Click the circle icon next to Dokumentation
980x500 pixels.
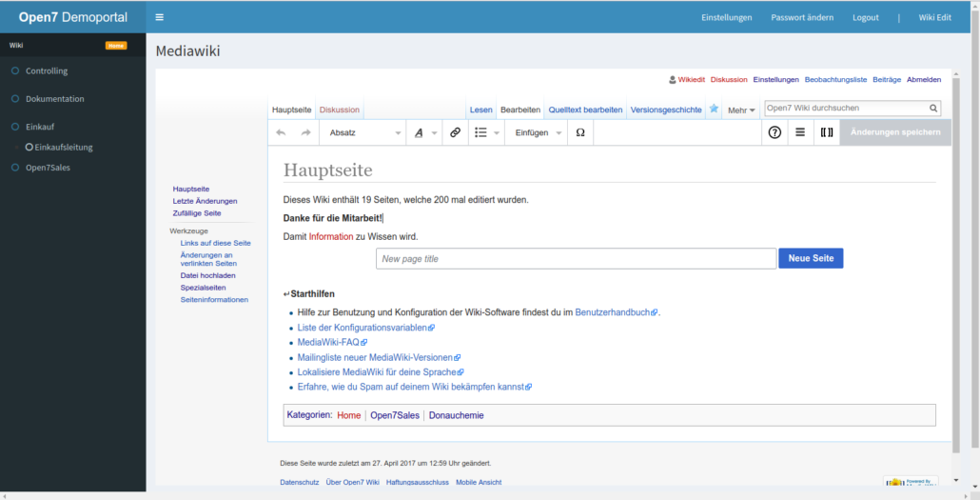(x=15, y=99)
